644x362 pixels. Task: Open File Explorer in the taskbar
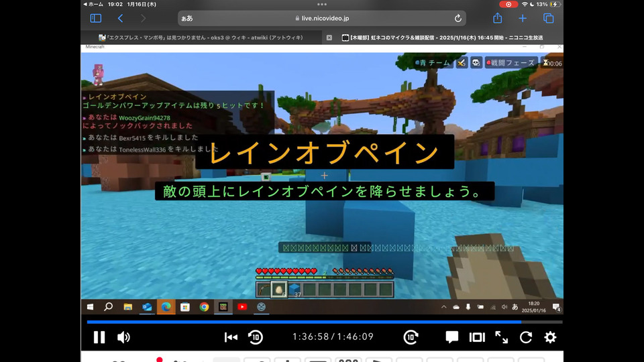point(127,306)
